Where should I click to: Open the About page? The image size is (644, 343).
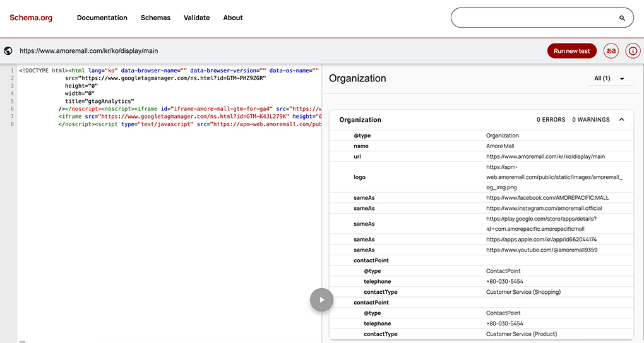click(x=233, y=18)
